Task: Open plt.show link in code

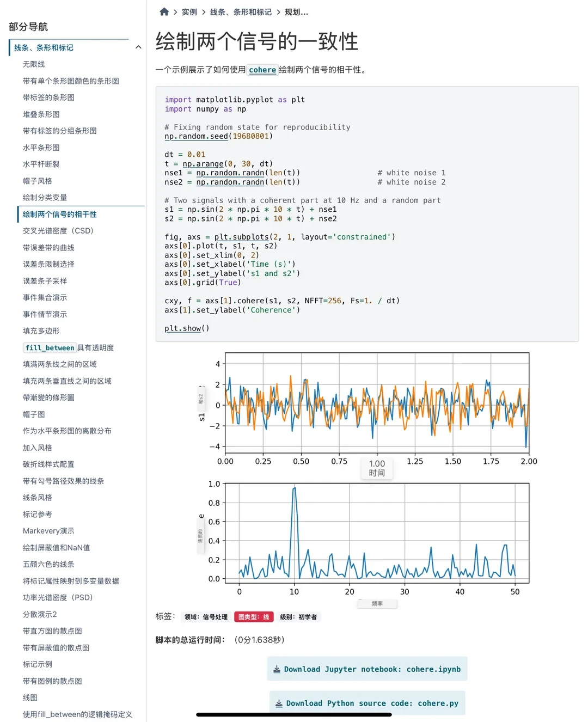Action: coord(183,328)
